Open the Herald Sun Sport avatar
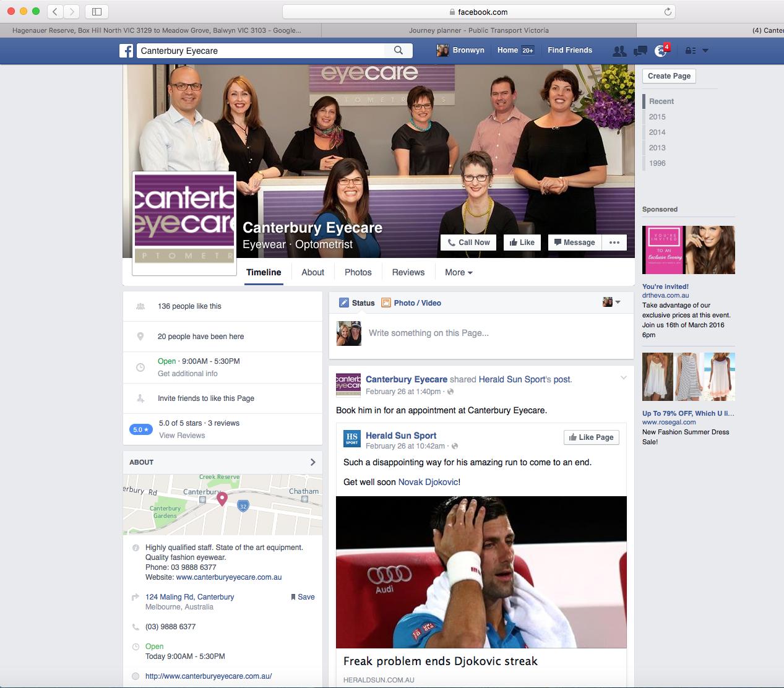 coord(352,439)
